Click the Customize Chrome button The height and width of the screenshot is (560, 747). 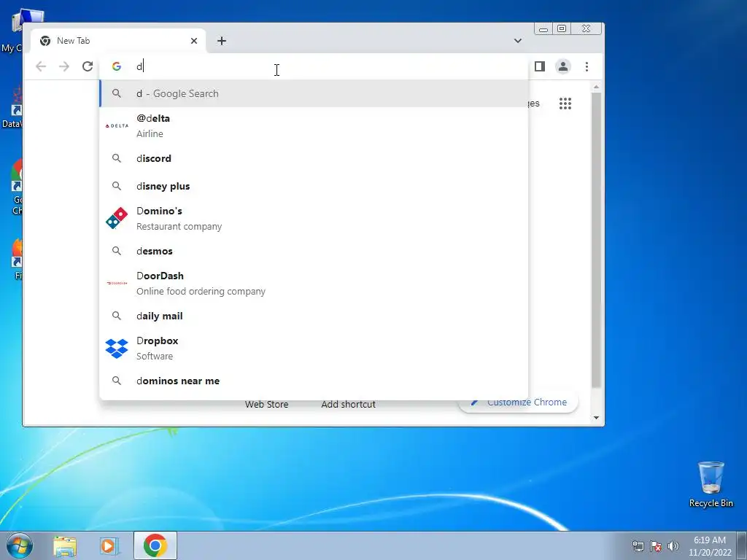(519, 402)
